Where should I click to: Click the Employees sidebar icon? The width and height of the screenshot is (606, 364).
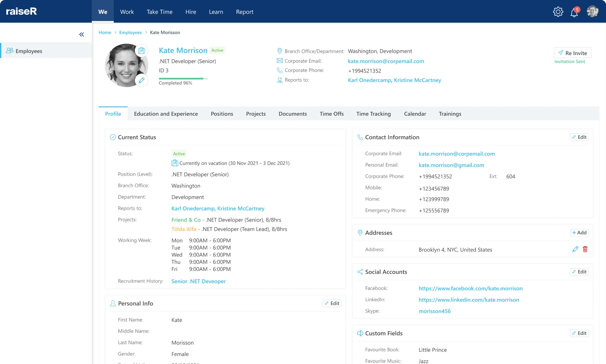click(x=10, y=51)
